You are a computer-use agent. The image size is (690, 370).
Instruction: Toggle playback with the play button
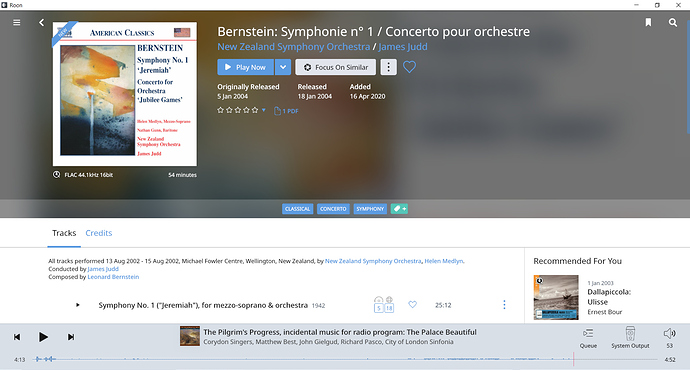tap(43, 337)
